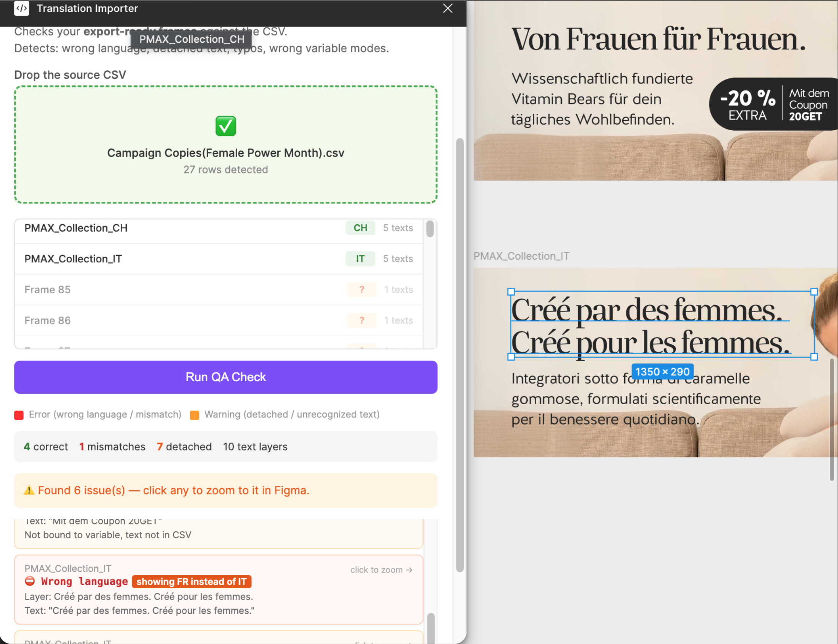This screenshot has height=644, width=838.
Task: Click the CH language badge
Action: (360, 228)
